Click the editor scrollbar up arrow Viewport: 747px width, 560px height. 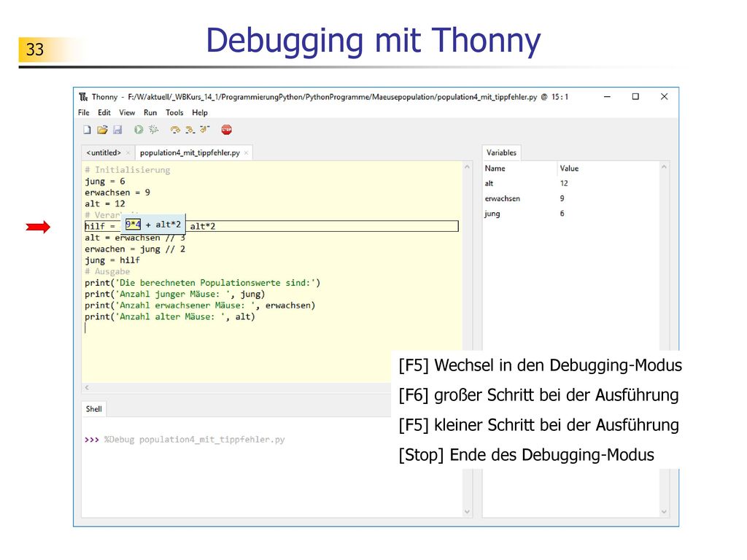point(467,167)
